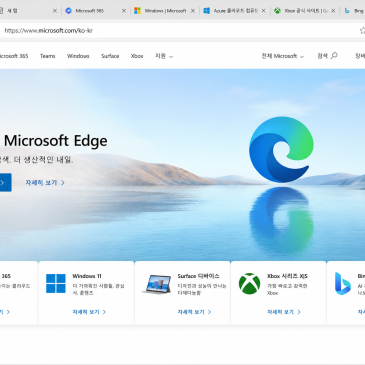Click the Windows 11 card title

coord(87,276)
